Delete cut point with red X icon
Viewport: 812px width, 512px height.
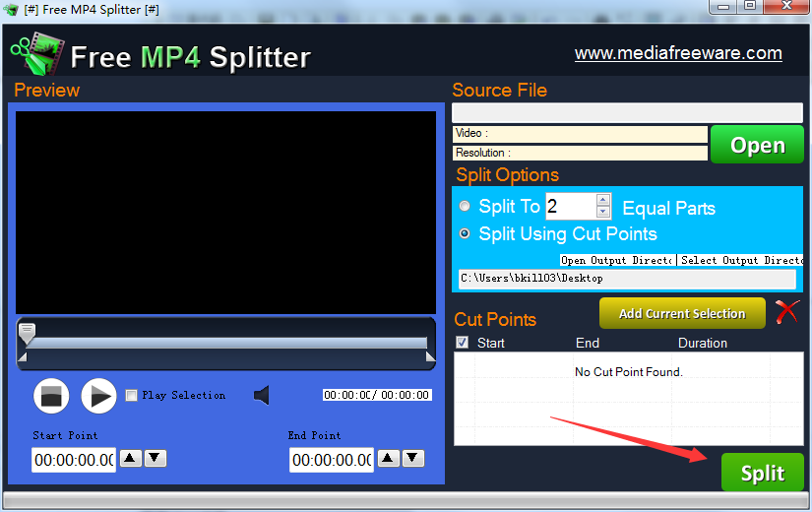(786, 312)
